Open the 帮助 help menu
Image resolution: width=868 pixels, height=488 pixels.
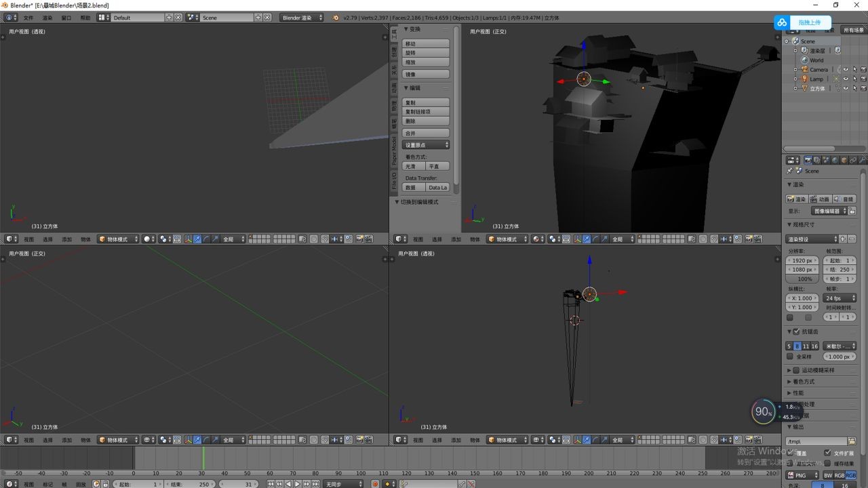(x=85, y=18)
